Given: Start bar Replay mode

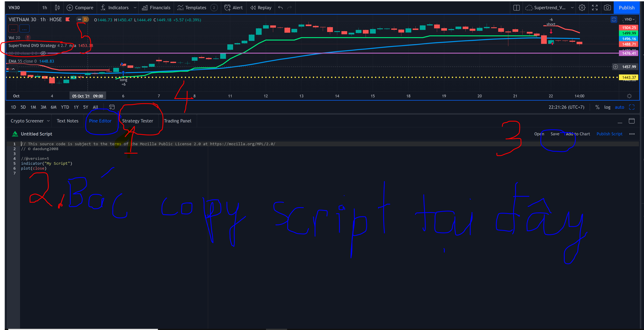Looking at the screenshot, I should tap(261, 8).
